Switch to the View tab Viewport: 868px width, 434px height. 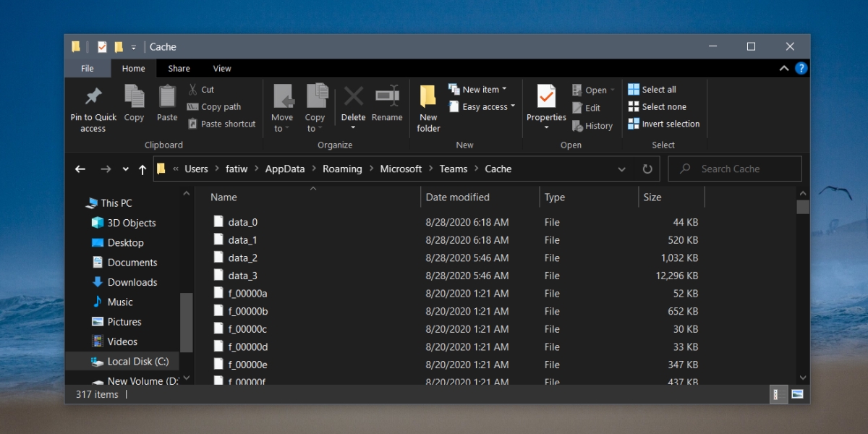221,68
